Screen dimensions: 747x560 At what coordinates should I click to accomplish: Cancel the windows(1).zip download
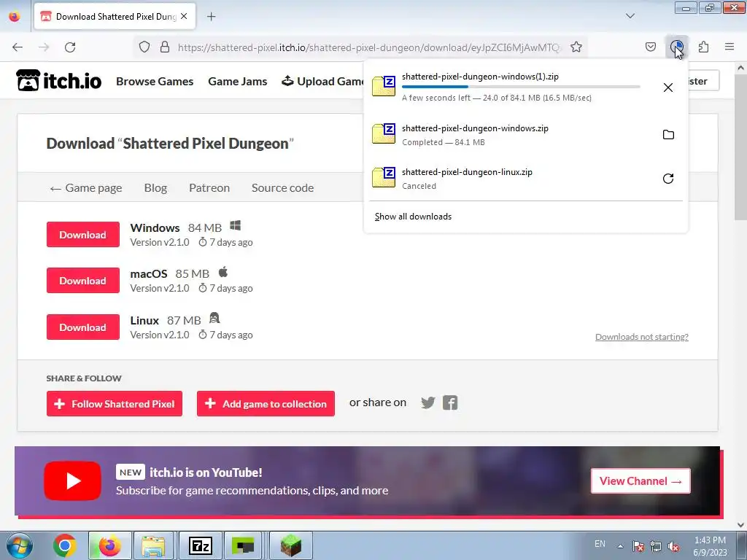[668, 87]
